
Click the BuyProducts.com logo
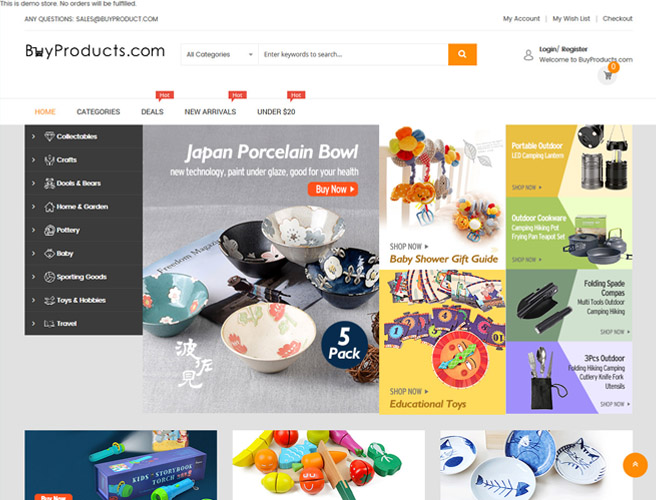tap(95, 51)
